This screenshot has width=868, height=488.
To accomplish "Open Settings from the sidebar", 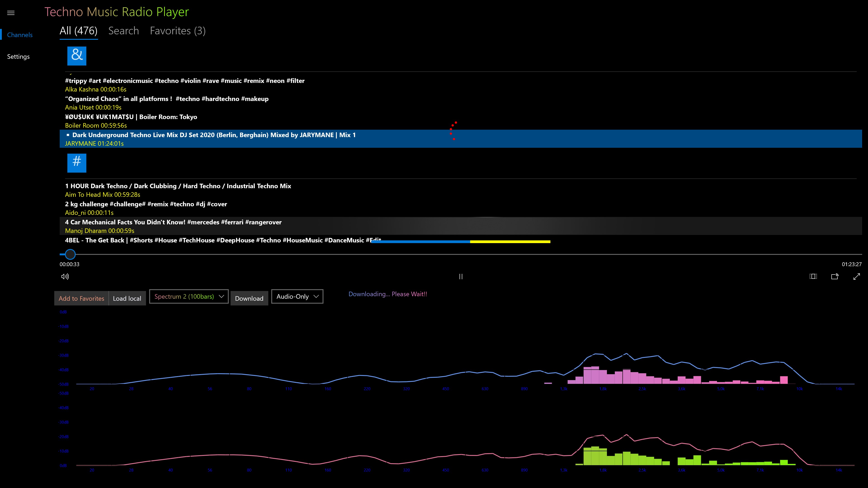I will coord(18,56).
